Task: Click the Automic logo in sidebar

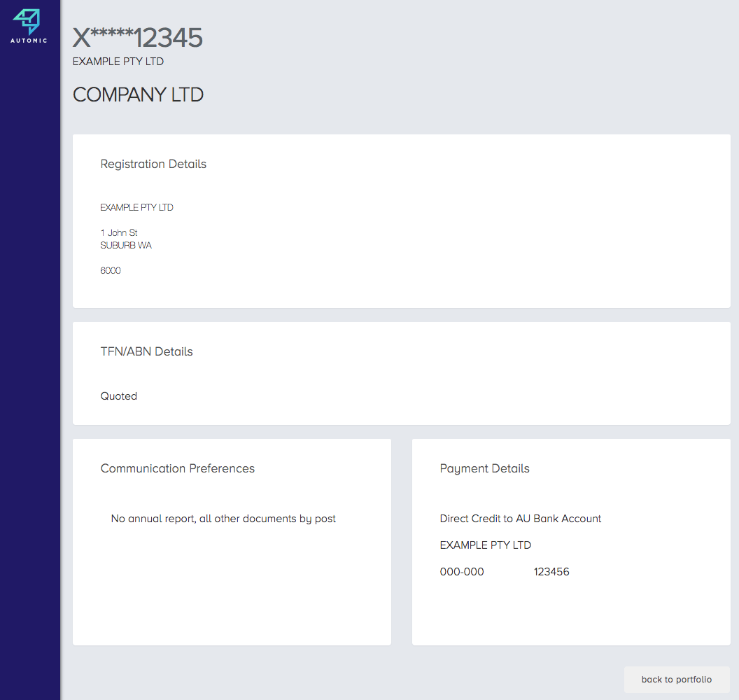Action: [x=29, y=27]
